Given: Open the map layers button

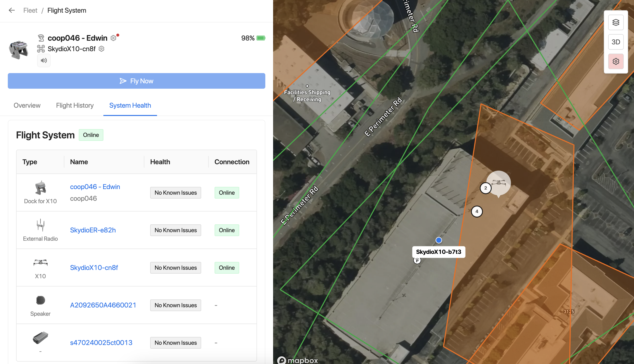Looking at the screenshot, I should tap(616, 22).
